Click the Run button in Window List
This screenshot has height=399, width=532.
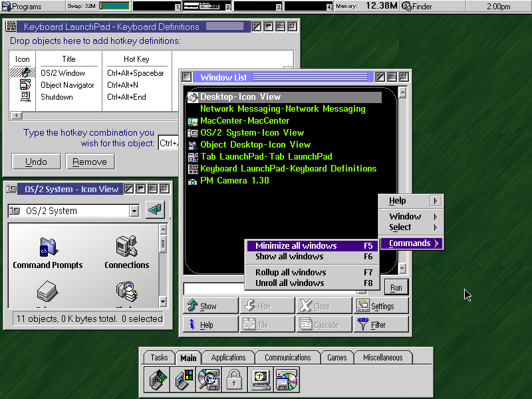[x=396, y=288]
